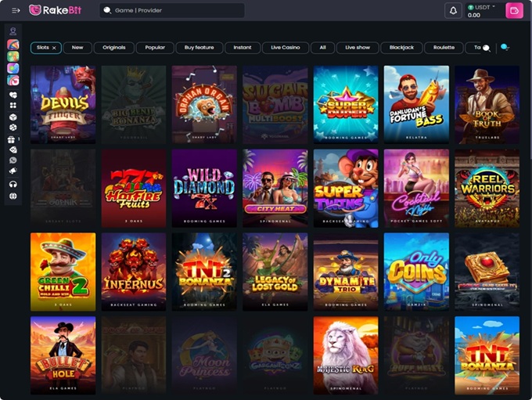Open the Book of Truth game
Screen dimensions: 532x400
click(487, 105)
